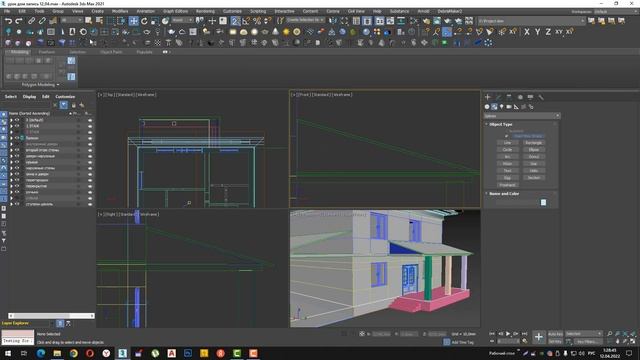Screen dimensions: 640x360
Task: Click the Undo arrow icon
Action: 8,20
